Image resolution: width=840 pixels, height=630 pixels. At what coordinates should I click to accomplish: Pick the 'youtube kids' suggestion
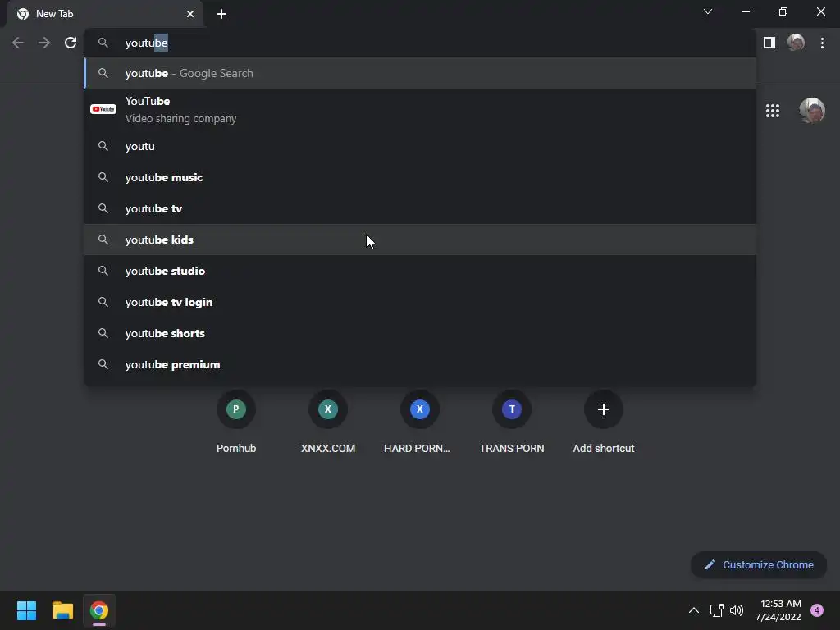(420, 240)
